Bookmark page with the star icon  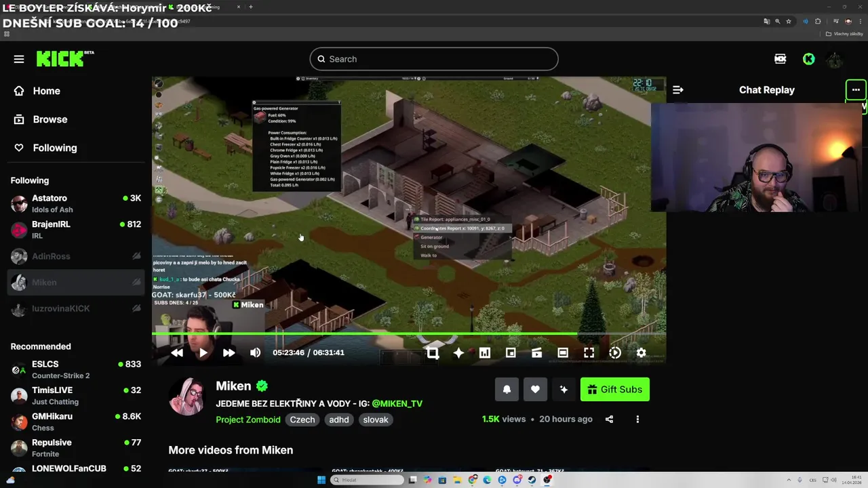[x=789, y=21]
